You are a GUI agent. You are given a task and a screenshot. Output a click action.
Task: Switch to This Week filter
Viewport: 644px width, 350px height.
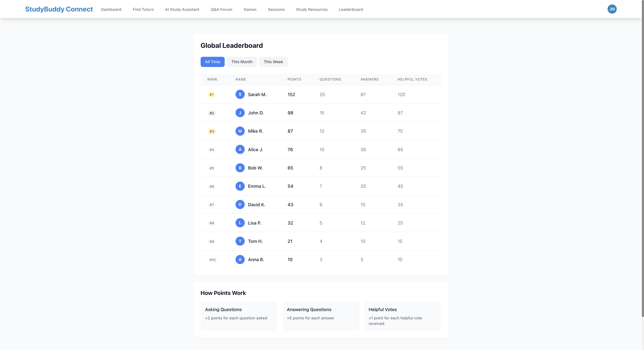(273, 62)
